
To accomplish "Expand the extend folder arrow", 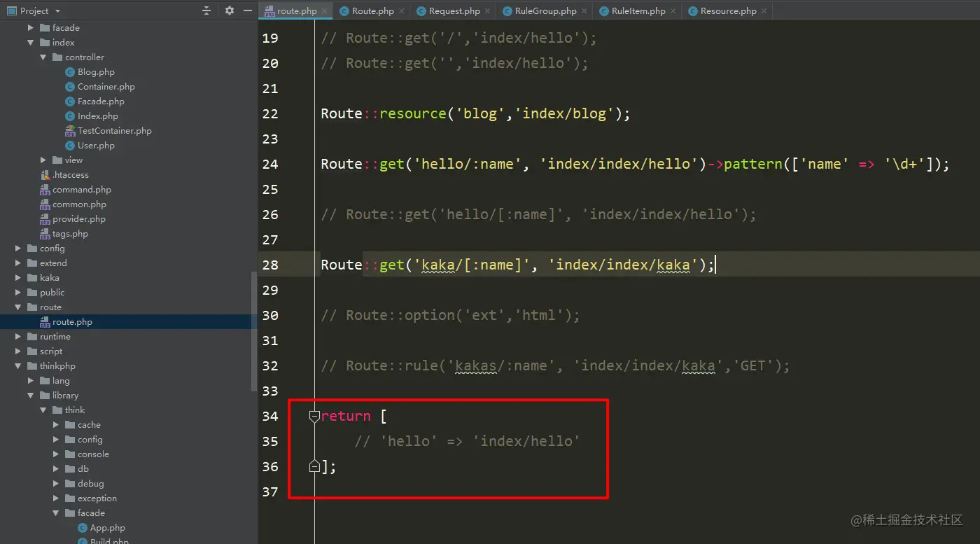I will click(18, 263).
